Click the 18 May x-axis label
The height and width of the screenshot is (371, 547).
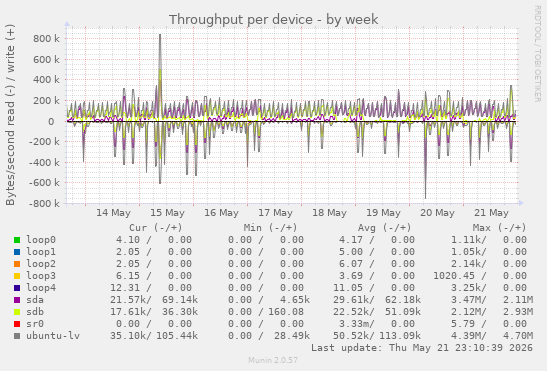tap(329, 213)
